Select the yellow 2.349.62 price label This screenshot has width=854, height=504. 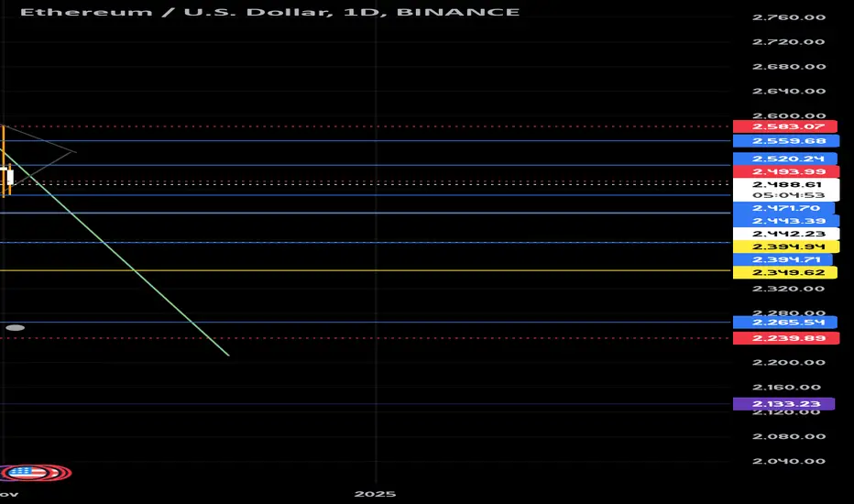point(785,272)
